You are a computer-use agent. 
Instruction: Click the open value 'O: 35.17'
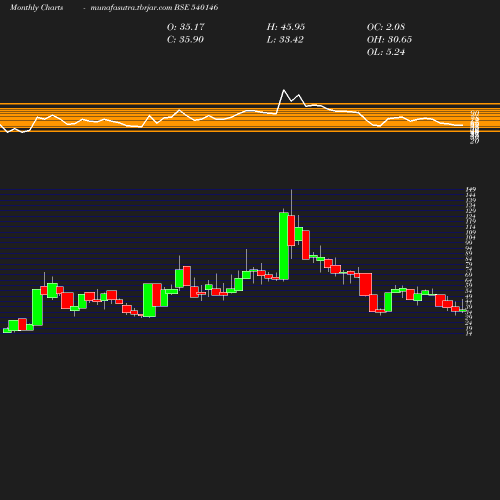[186, 27]
